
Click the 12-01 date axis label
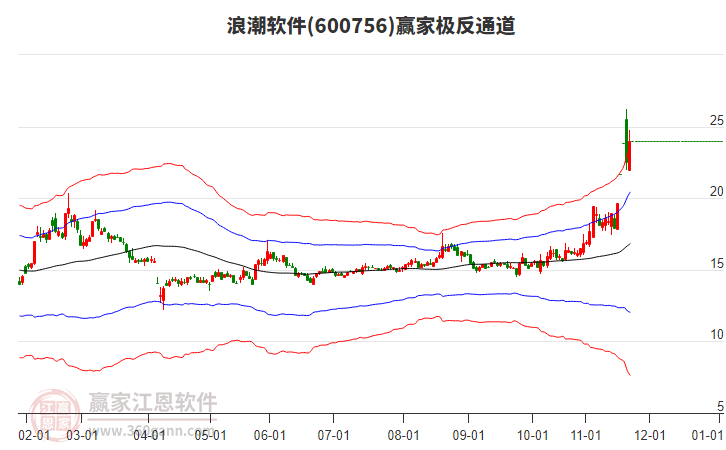tap(649, 436)
